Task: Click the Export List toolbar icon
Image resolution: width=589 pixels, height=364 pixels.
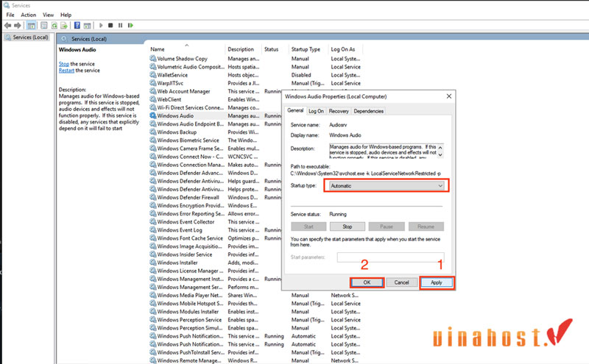Action: coord(64,26)
